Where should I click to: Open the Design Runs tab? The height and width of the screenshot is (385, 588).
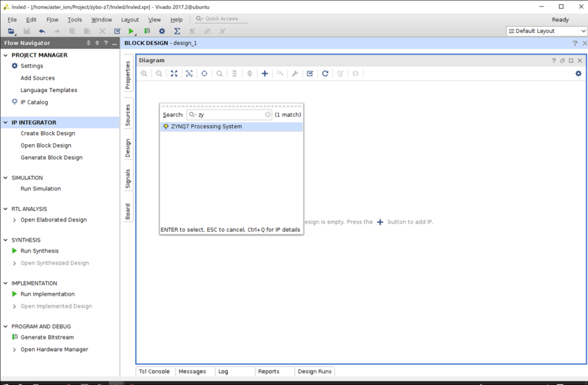coord(315,371)
